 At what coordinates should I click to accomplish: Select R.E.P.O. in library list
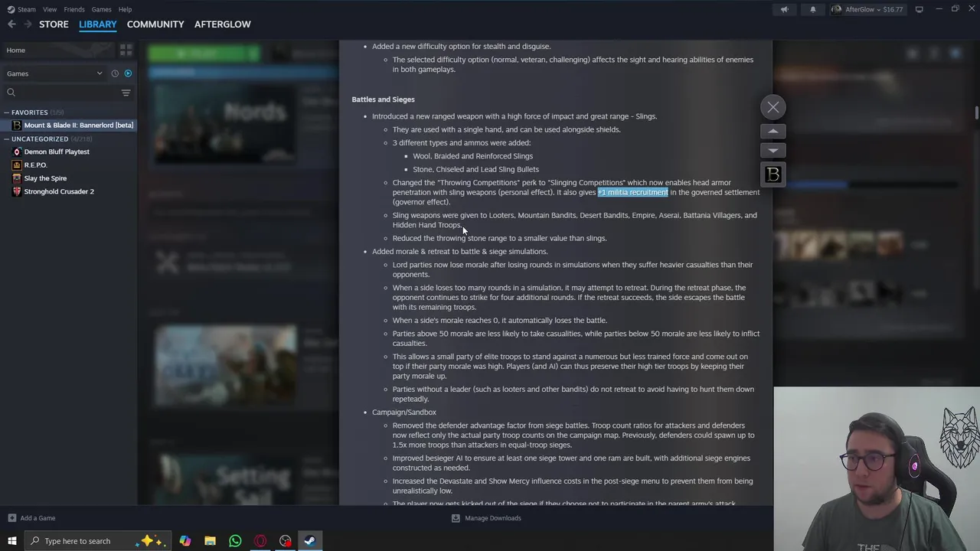pyautogui.click(x=35, y=165)
